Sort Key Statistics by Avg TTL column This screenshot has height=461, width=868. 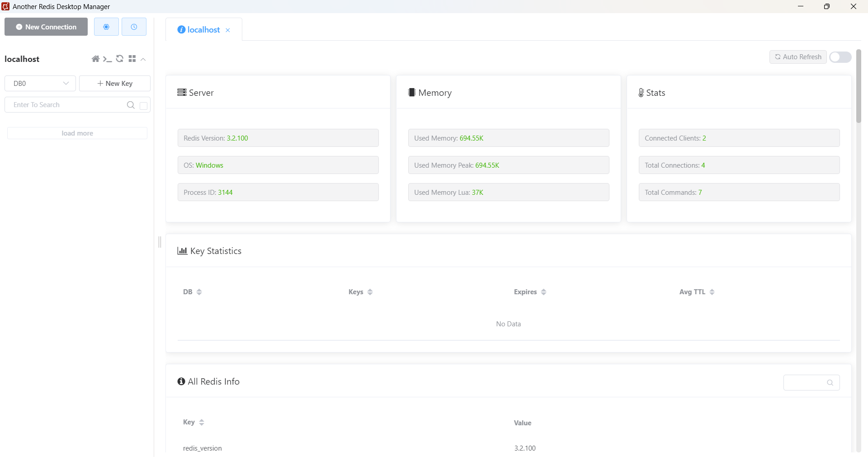click(x=712, y=292)
